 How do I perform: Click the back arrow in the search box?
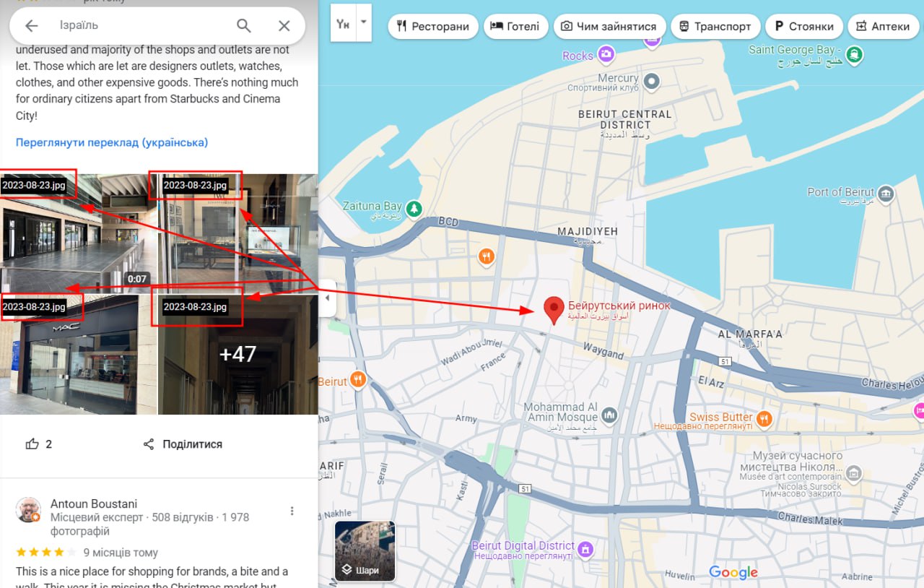[31, 26]
